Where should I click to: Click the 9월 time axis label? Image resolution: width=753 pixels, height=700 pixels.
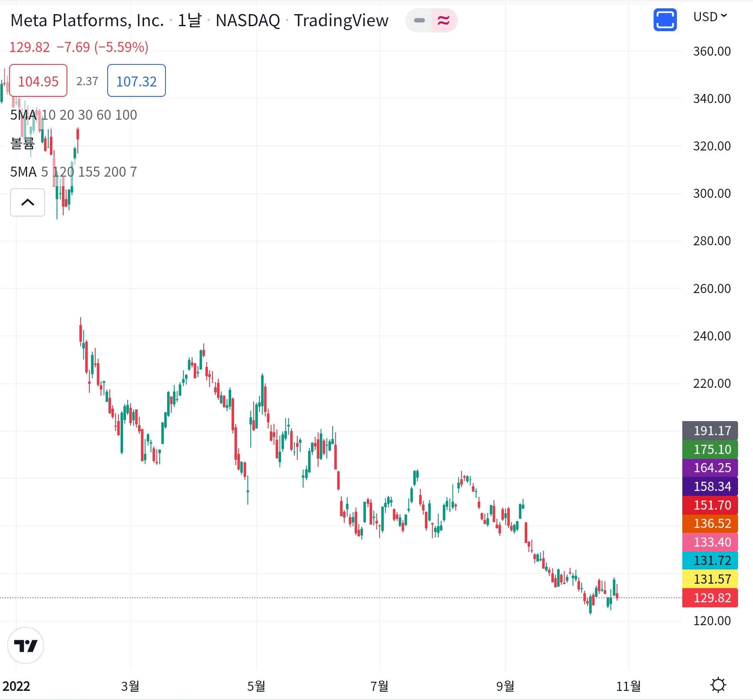505,686
